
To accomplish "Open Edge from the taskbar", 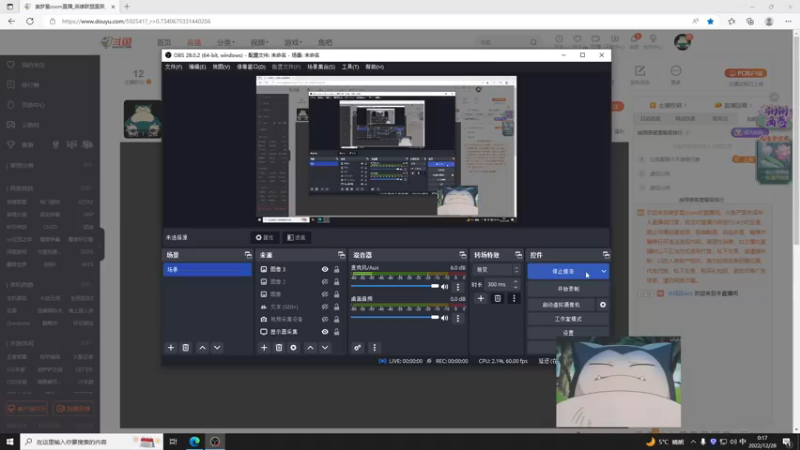I will 194,441.
